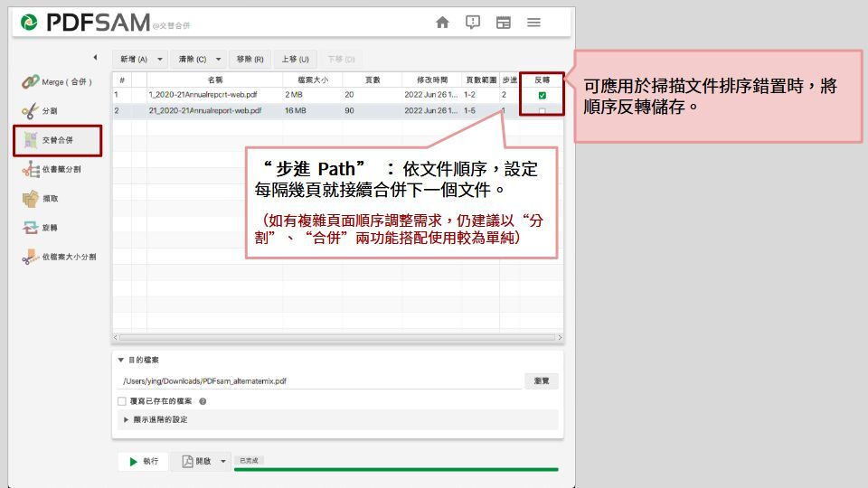
Task: Click the horizontal scrollbar track of file table
Action: [x=337, y=337]
